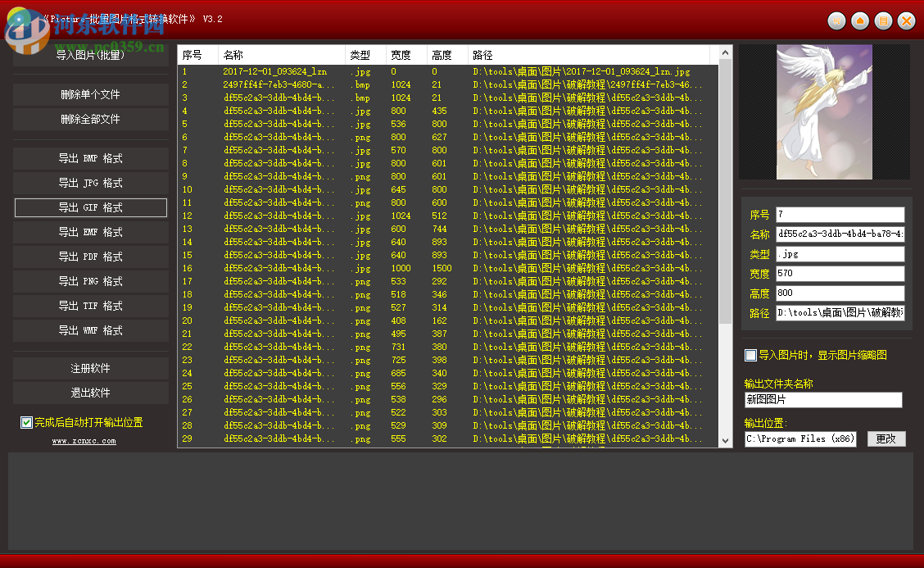
Task: Click the shopping cart purchase icon
Action: pos(837,21)
